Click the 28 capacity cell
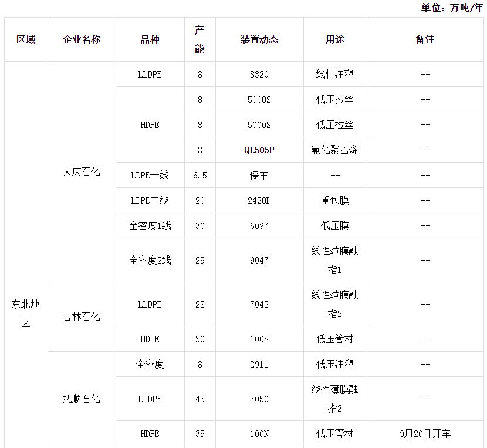487x448 pixels. 199,304
